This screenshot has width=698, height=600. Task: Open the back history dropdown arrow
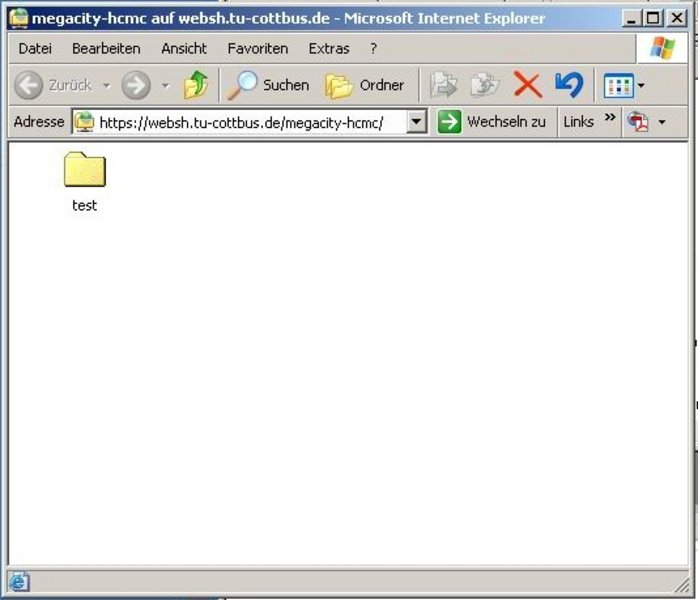(x=106, y=86)
